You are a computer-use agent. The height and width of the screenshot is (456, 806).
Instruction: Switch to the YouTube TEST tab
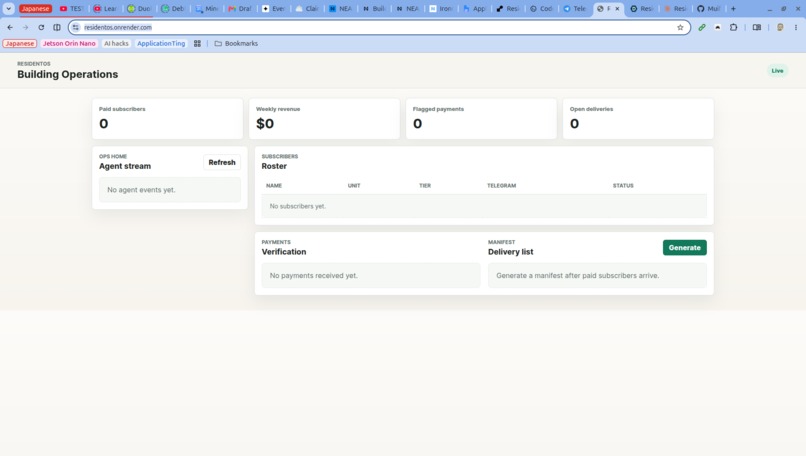click(71, 9)
